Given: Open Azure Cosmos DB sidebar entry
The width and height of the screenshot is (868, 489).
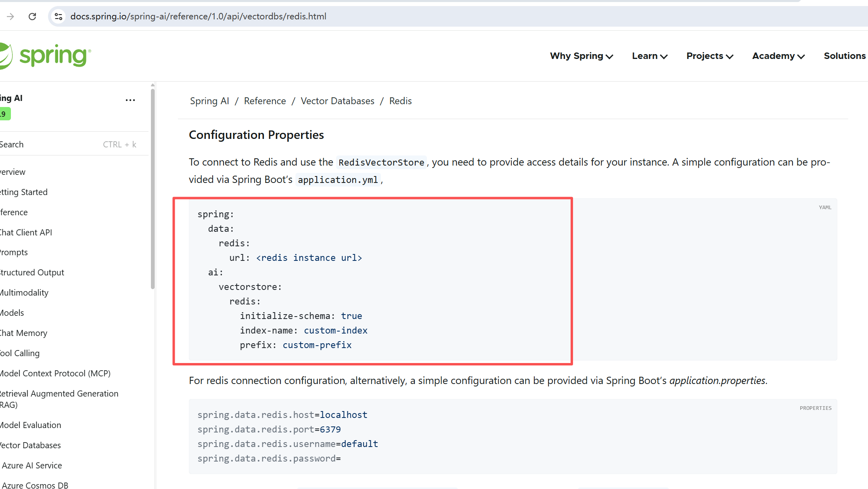Looking at the screenshot, I should click(x=35, y=485).
